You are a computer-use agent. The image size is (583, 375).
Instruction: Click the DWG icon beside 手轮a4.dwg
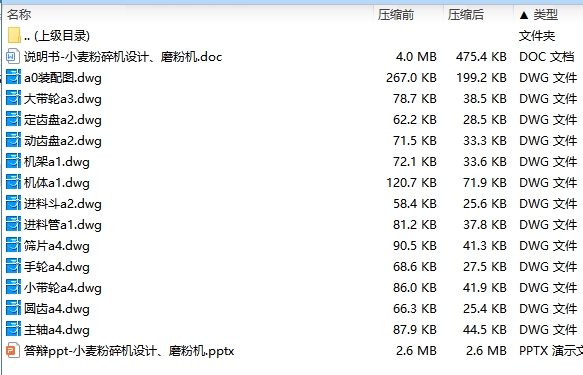click(x=13, y=266)
